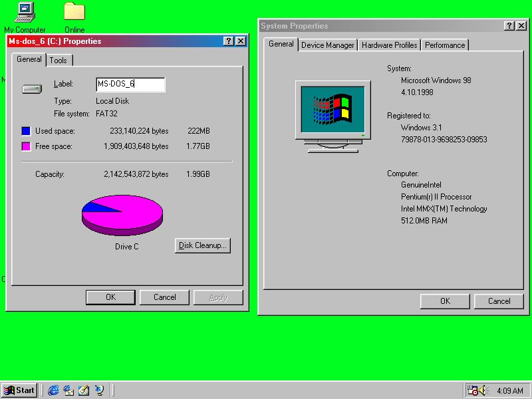Click the Windows 3.1 registered name
This screenshot has width=532, height=399.
coord(421,128)
